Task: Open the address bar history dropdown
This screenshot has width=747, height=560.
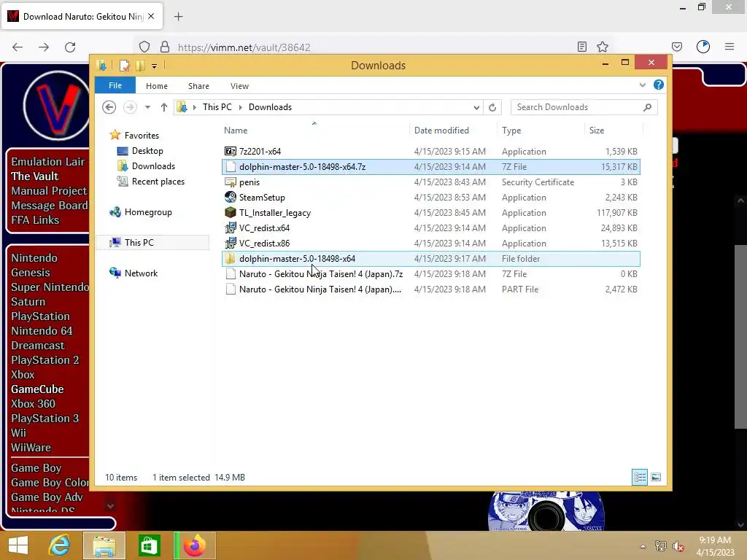Action: pyautogui.click(x=476, y=107)
